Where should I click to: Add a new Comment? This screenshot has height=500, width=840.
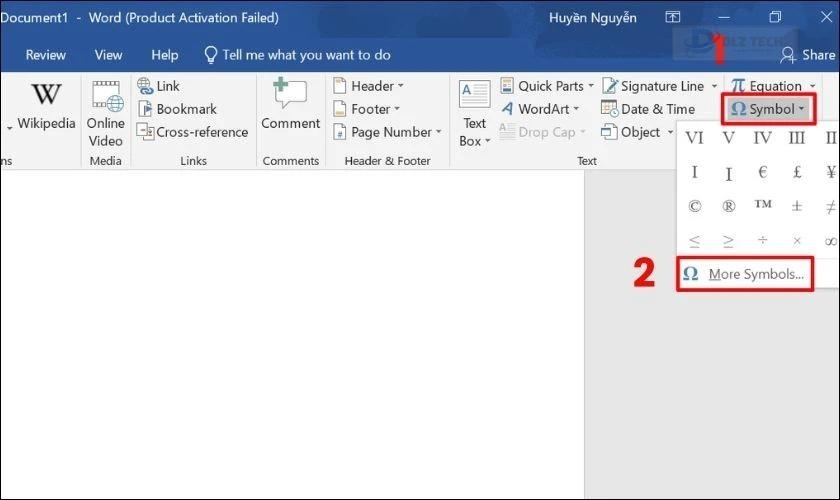pos(290,105)
